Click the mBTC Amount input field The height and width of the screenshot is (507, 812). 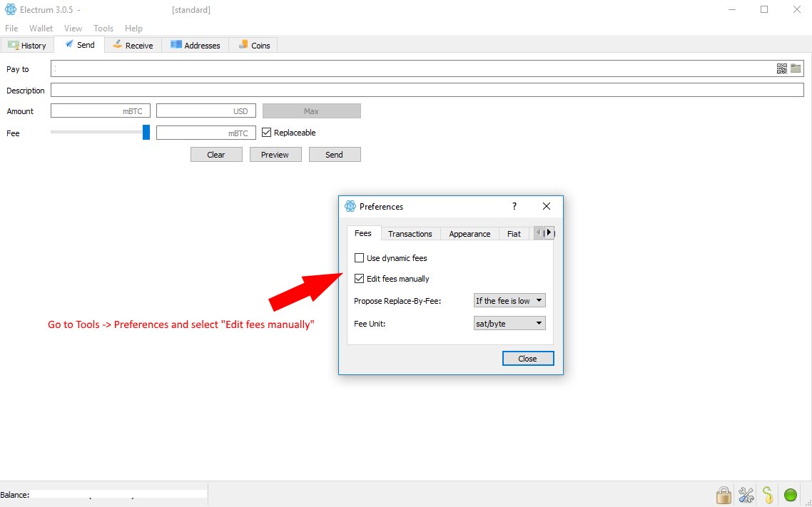point(101,111)
